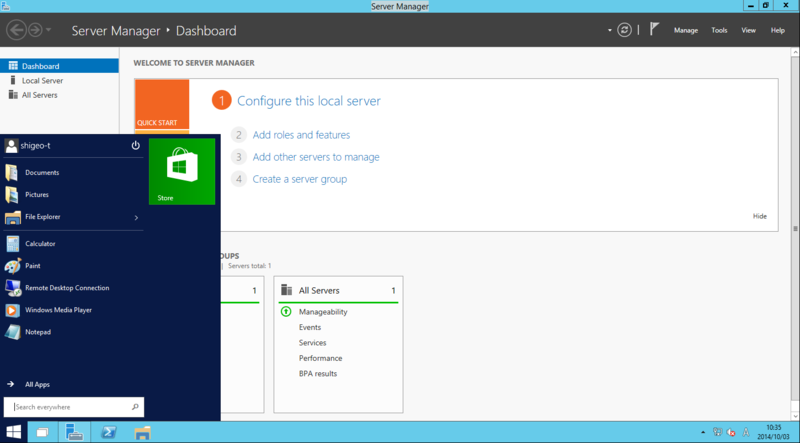Click the power button in Start menu
The width and height of the screenshot is (800, 443).
(x=135, y=145)
